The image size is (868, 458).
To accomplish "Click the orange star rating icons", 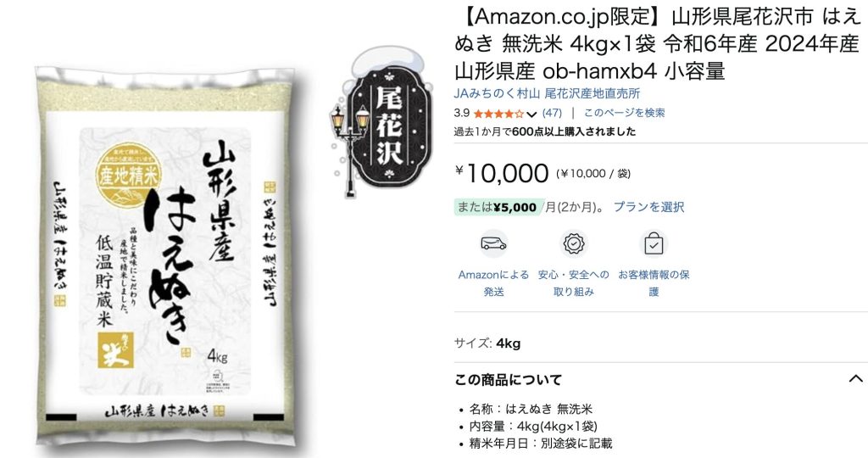I will pyautogui.click(x=498, y=114).
